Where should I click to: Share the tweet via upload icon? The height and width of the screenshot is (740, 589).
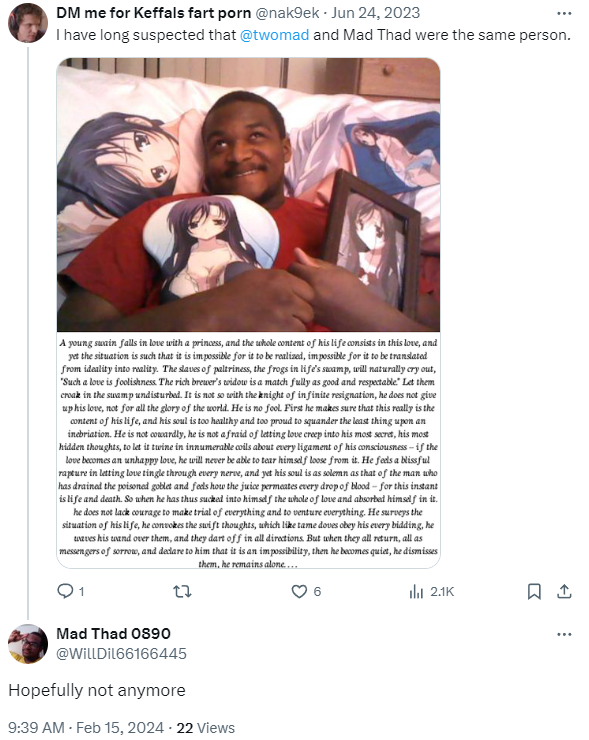pyautogui.click(x=564, y=591)
